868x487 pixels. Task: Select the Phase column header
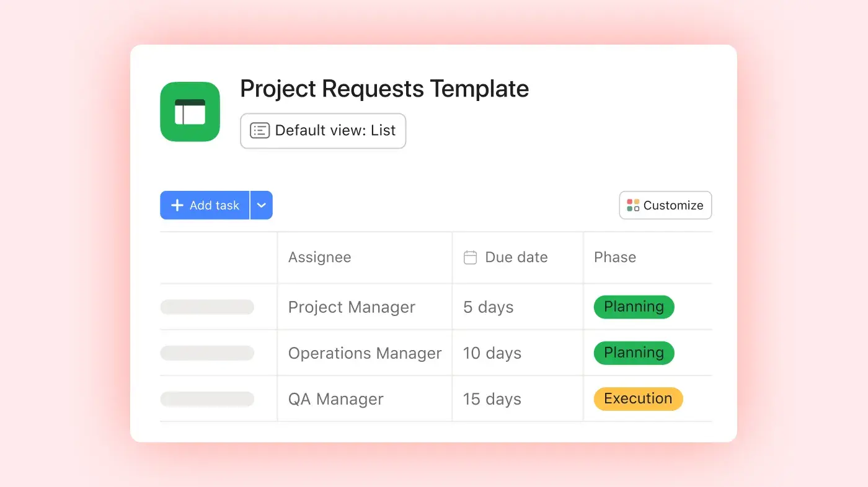tap(615, 257)
